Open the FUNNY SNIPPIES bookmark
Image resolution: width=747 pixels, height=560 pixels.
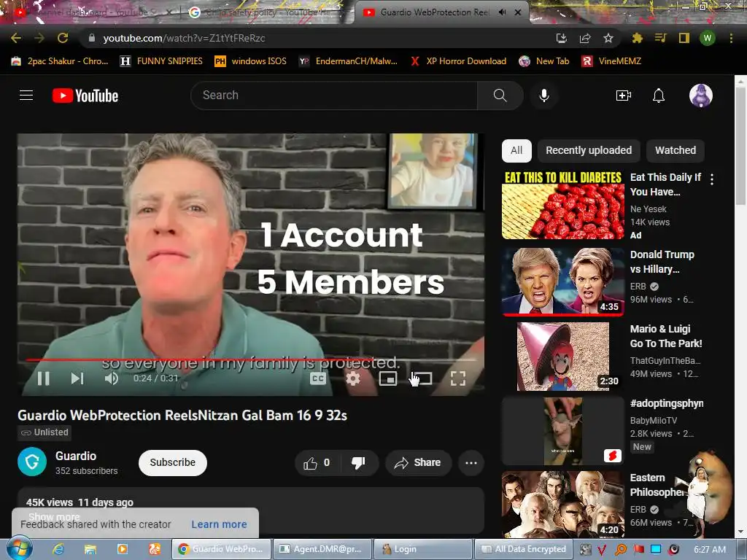click(161, 61)
